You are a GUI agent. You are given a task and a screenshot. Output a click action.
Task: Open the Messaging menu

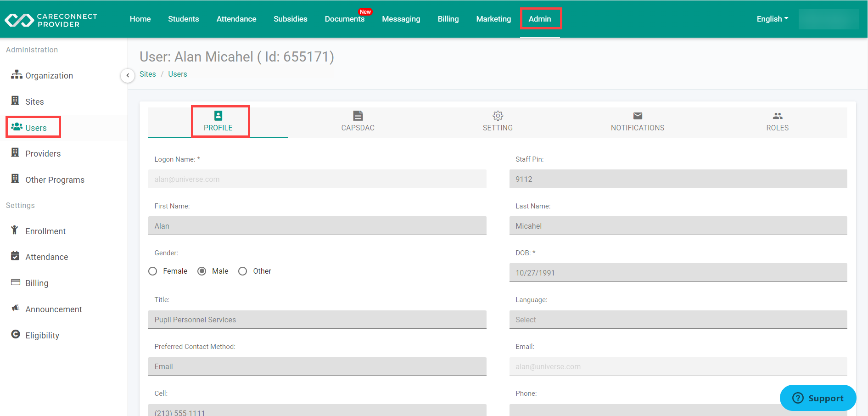[401, 19]
